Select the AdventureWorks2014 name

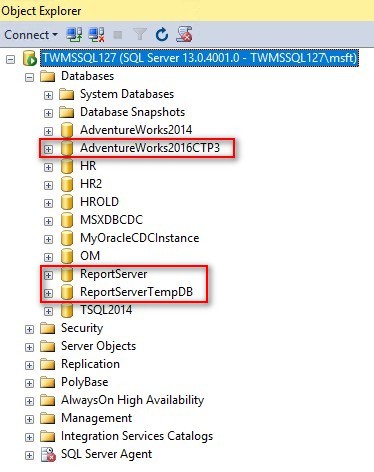[x=136, y=130]
